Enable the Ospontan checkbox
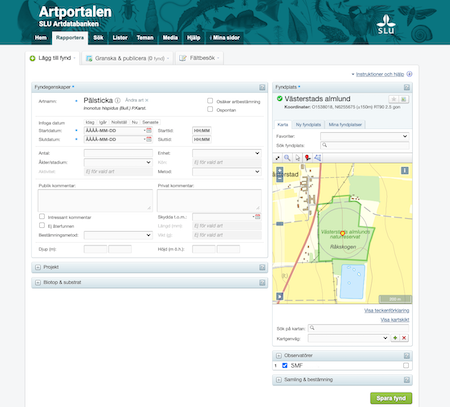Viewport: 450px width, 407px height. coord(210,109)
